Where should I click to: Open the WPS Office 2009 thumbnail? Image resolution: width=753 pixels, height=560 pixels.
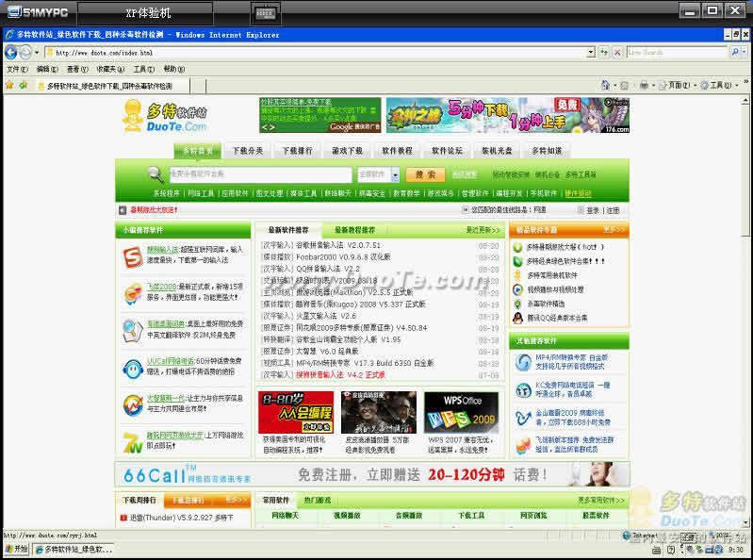(x=462, y=413)
